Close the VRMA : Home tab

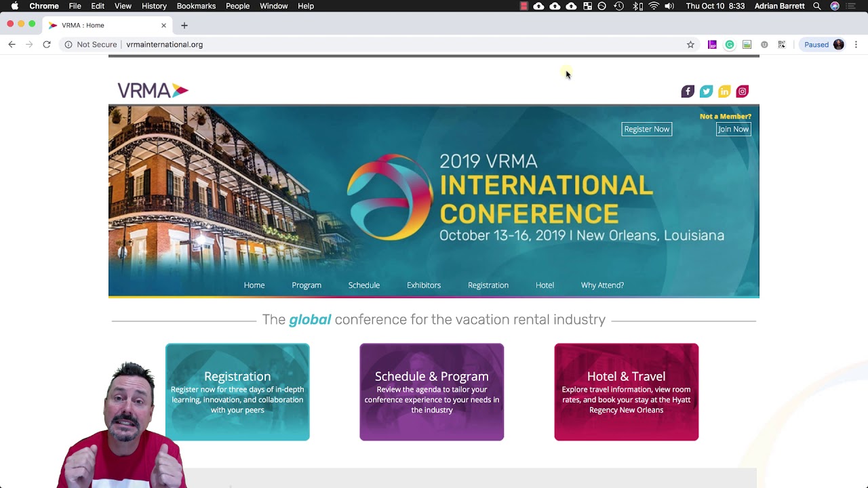point(163,26)
